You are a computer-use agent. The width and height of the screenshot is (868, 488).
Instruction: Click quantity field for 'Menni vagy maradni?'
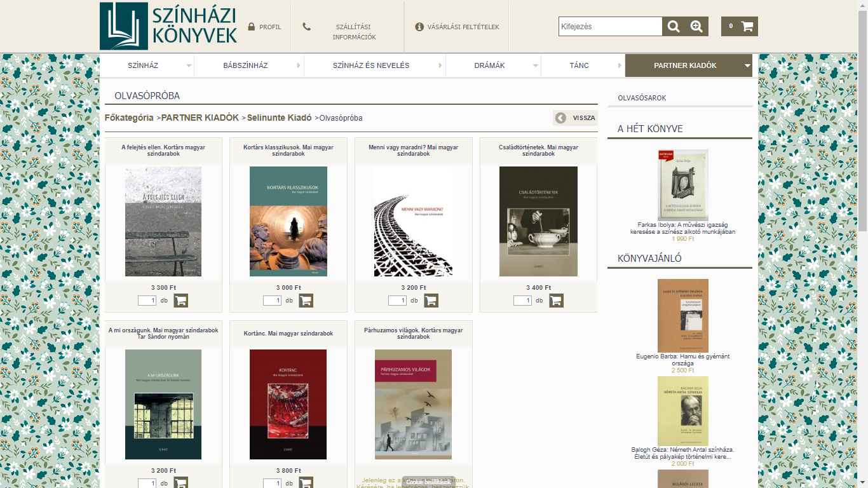[x=397, y=301]
